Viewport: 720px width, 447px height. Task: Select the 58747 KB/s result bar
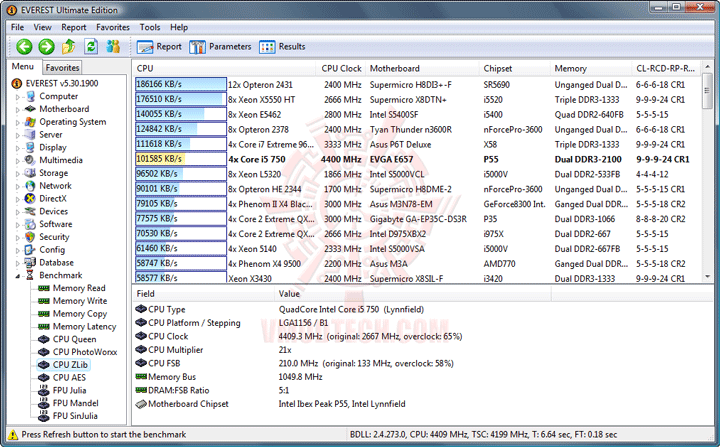click(x=181, y=263)
